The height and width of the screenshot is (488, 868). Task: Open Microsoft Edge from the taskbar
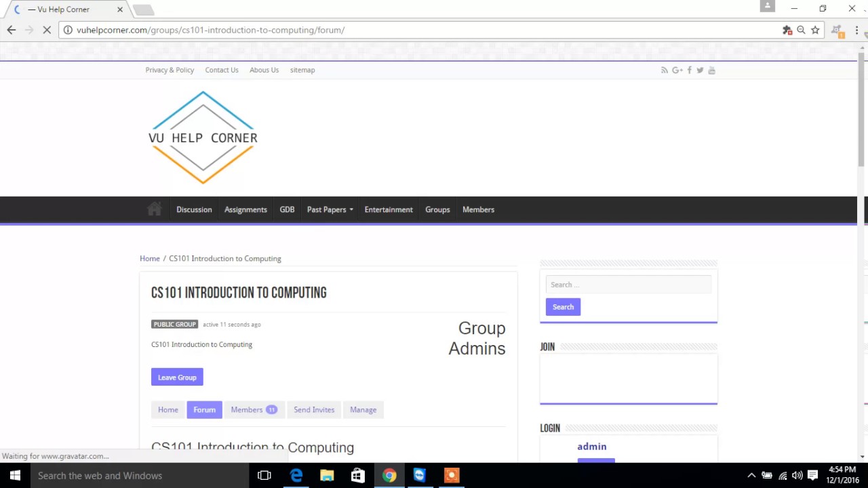tap(296, 476)
